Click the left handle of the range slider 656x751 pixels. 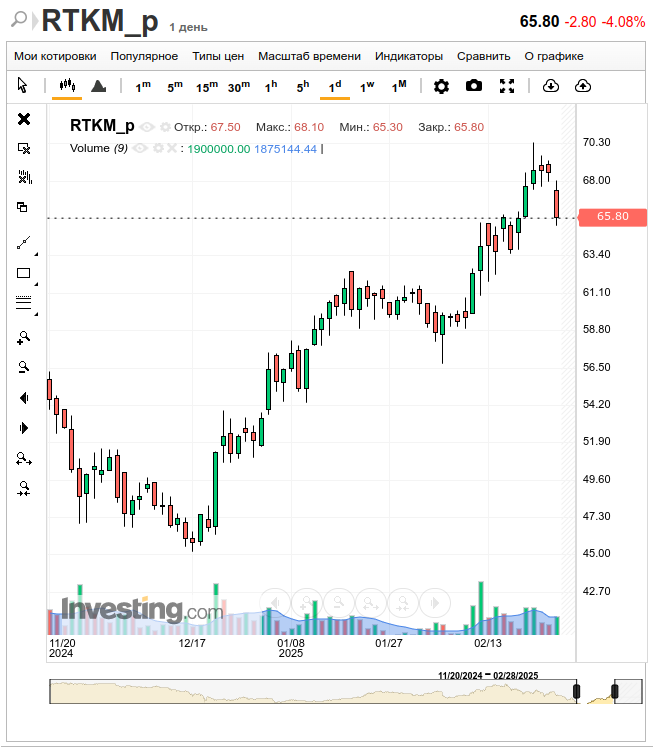coord(577,691)
